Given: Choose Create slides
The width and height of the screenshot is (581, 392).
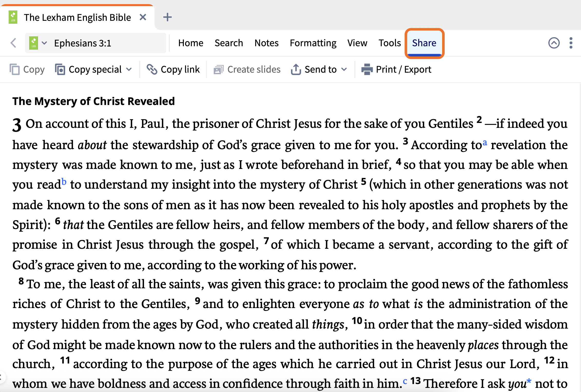Looking at the screenshot, I should (x=254, y=69).
